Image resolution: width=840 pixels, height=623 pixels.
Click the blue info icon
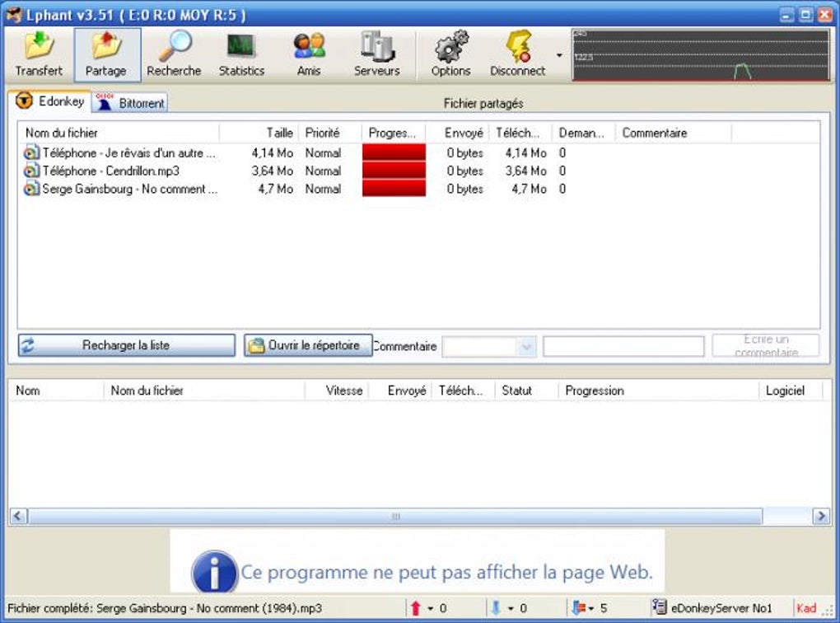(x=214, y=572)
